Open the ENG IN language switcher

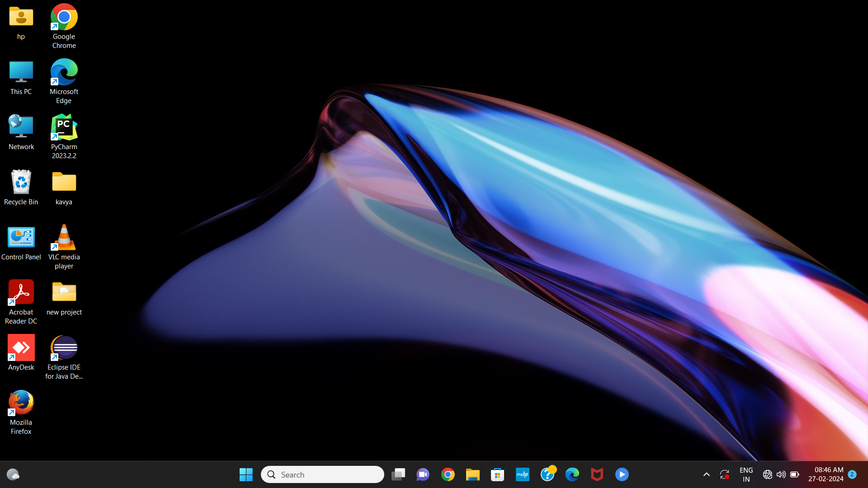tap(746, 474)
